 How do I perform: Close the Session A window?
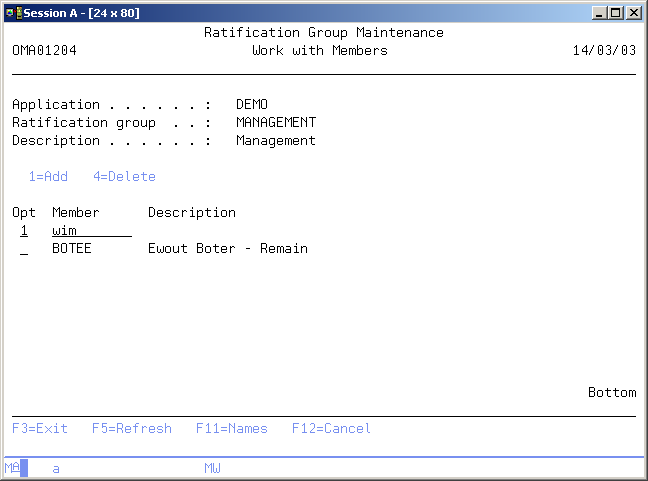633,13
